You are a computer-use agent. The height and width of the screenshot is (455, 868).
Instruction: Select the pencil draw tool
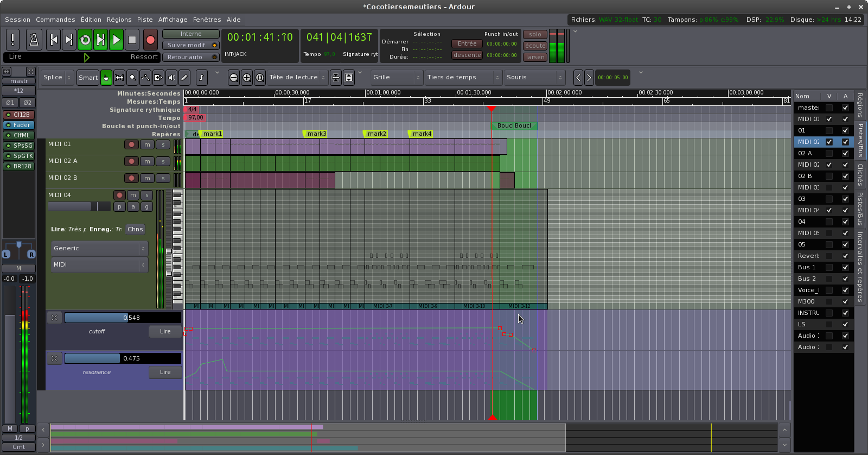click(184, 78)
